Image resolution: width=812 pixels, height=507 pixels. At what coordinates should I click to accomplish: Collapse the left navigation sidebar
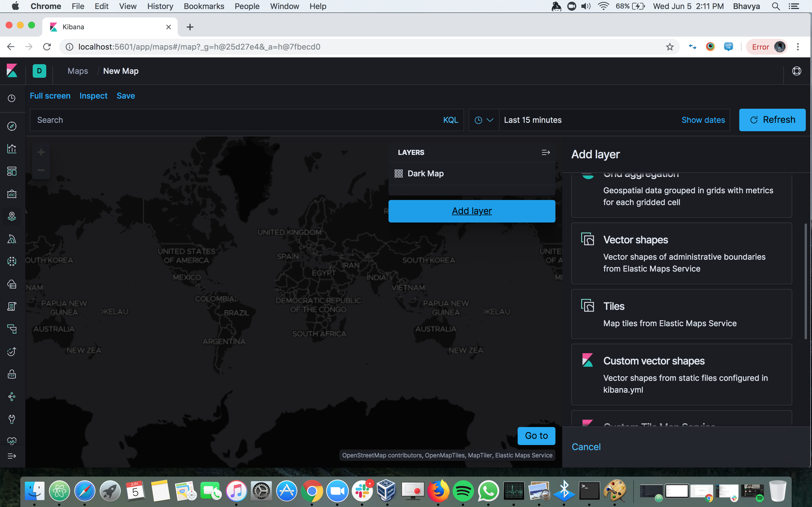[x=12, y=456]
